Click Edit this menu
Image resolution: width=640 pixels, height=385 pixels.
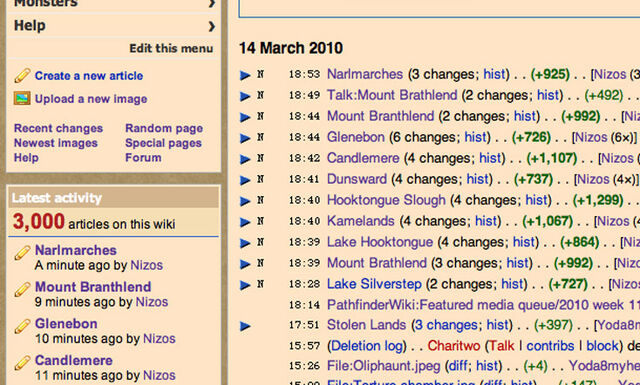tap(171, 48)
